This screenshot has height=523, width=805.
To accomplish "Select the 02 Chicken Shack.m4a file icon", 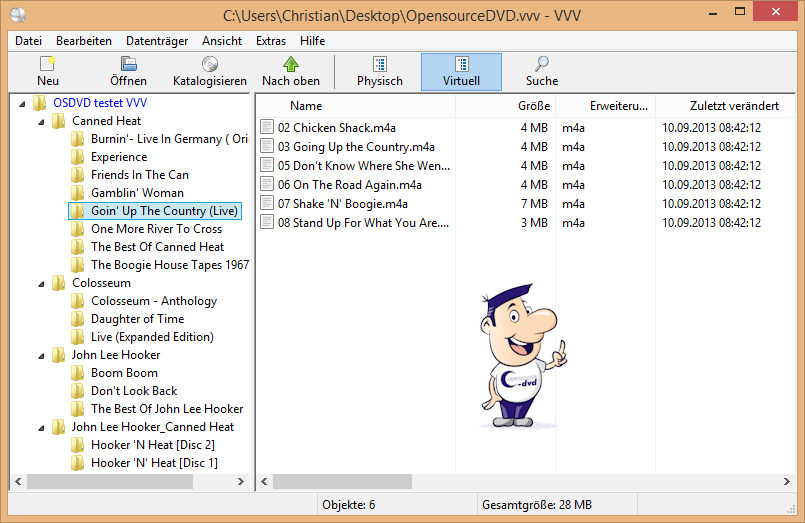I will pyautogui.click(x=267, y=127).
